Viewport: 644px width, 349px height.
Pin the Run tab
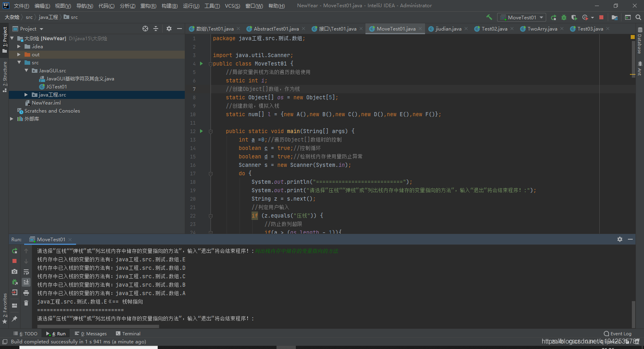coord(14,319)
